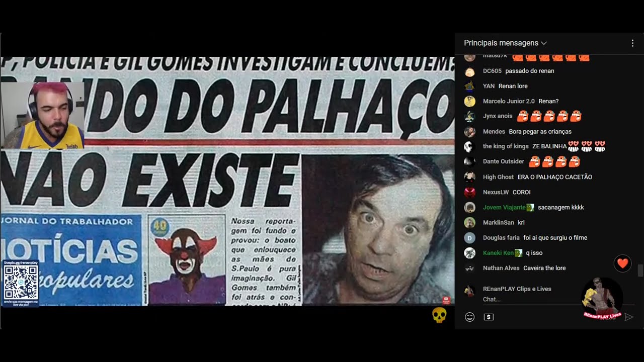Screen dimensions: 644x362
Task: Click the username Nathan Alves
Action: (501, 268)
